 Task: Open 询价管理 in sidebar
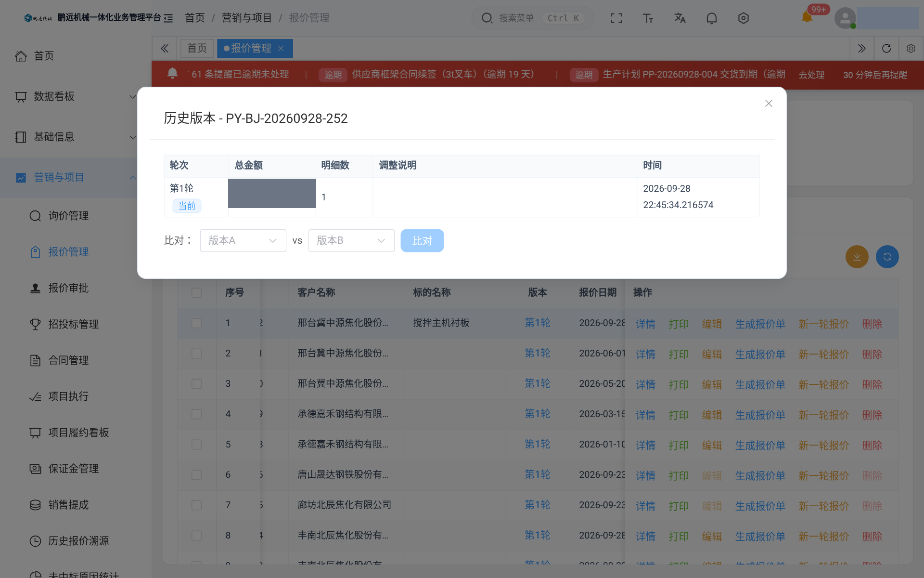[68, 216]
